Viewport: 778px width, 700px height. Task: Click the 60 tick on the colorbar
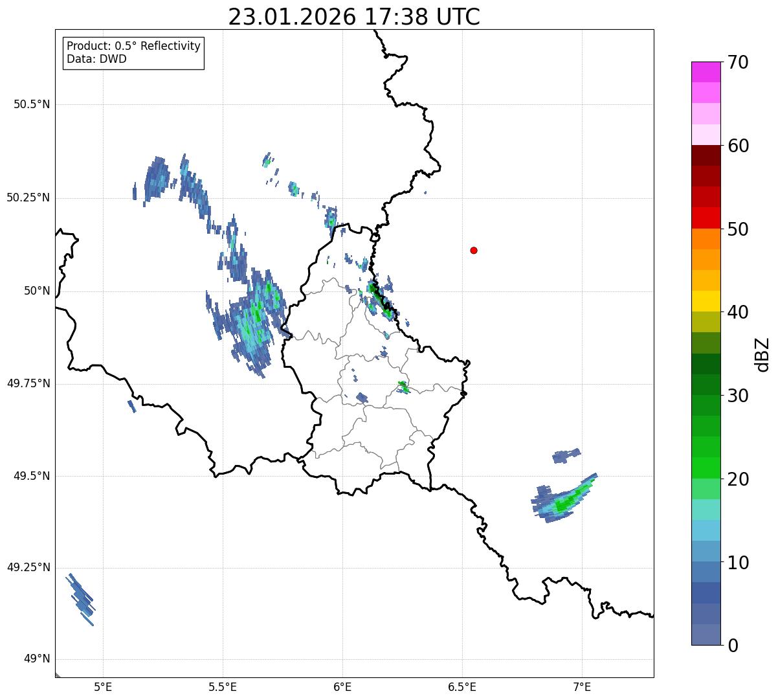click(738, 146)
